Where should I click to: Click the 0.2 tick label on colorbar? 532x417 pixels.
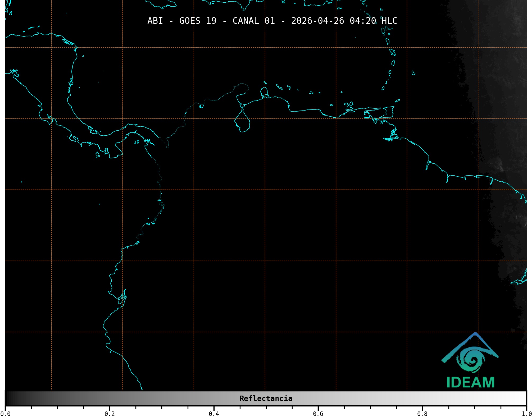(110, 414)
